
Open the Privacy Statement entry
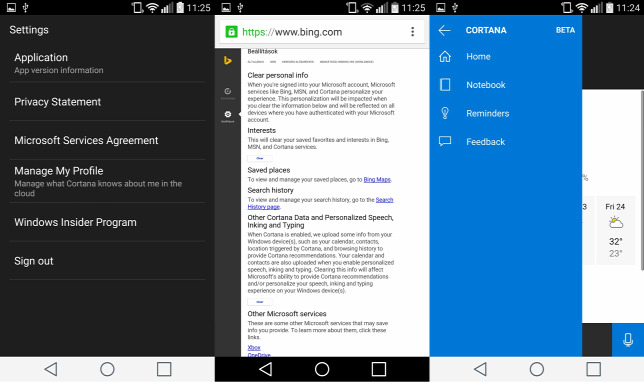coord(107,102)
